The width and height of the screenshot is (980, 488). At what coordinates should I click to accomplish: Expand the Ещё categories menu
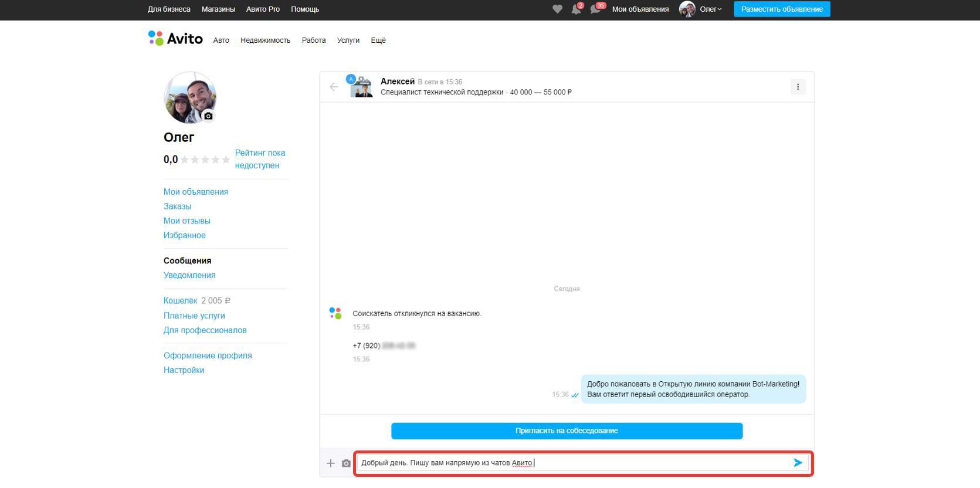tap(378, 40)
